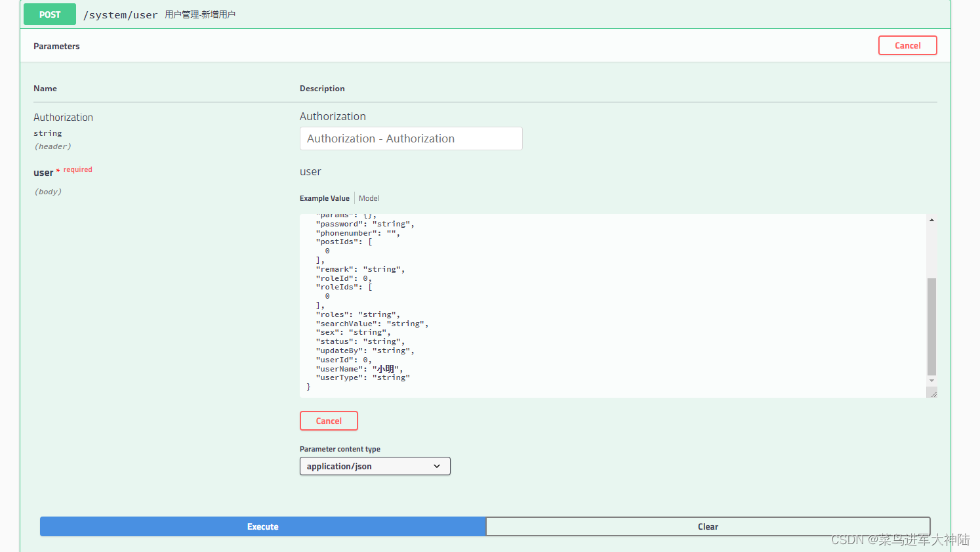
Task: Click the "sex": "string" line
Action: point(353,332)
